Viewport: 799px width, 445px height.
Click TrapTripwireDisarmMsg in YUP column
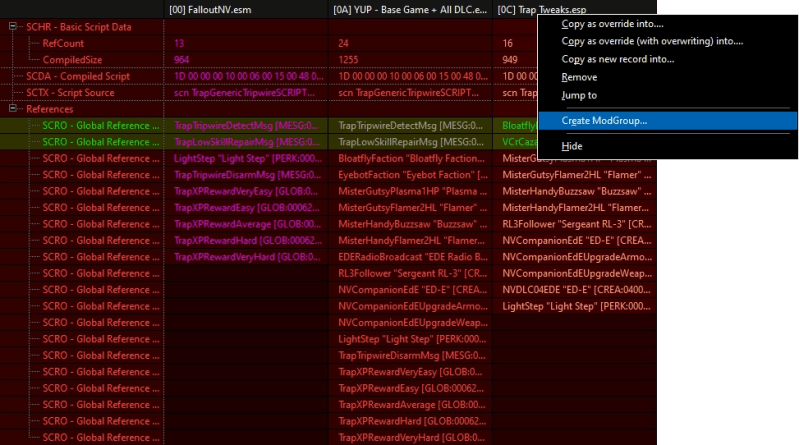click(411, 355)
